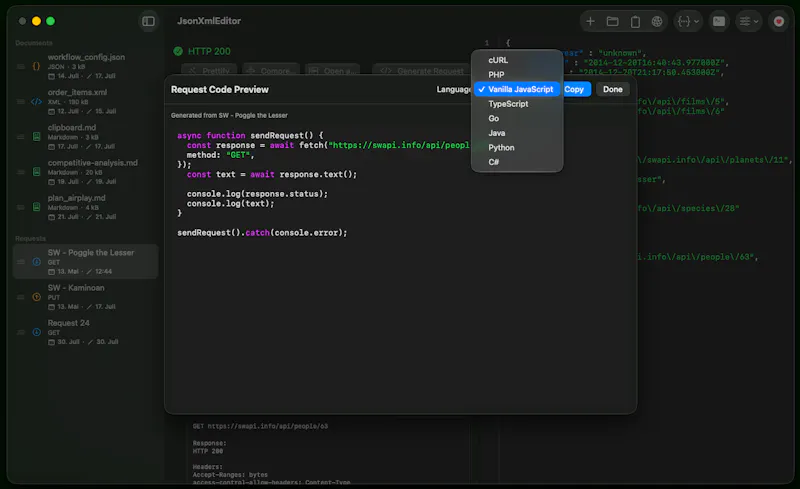Click drag handle icon beside SW - Kaminoan
This screenshot has width=800, height=489.
click(21, 297)
